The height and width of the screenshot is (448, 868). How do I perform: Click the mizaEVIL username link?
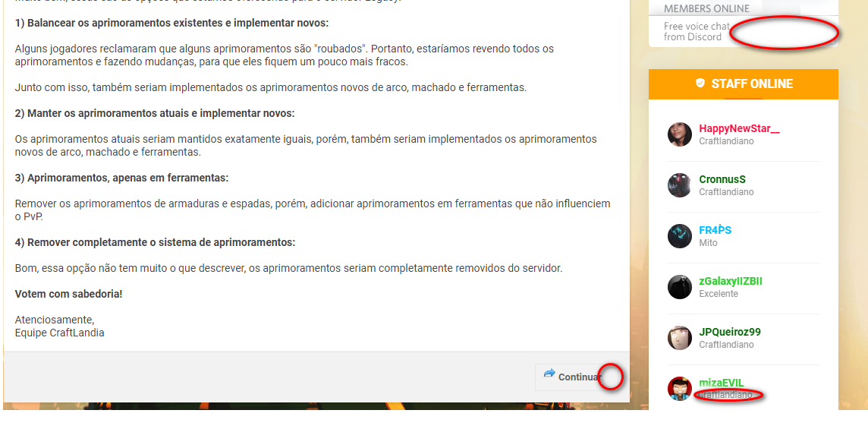pos(721,383)
